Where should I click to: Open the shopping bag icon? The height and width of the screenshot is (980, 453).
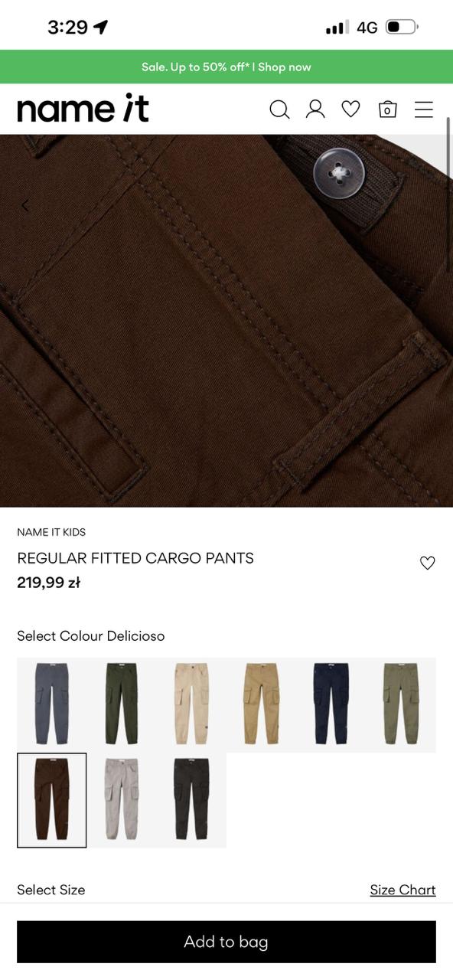[388, 109]
